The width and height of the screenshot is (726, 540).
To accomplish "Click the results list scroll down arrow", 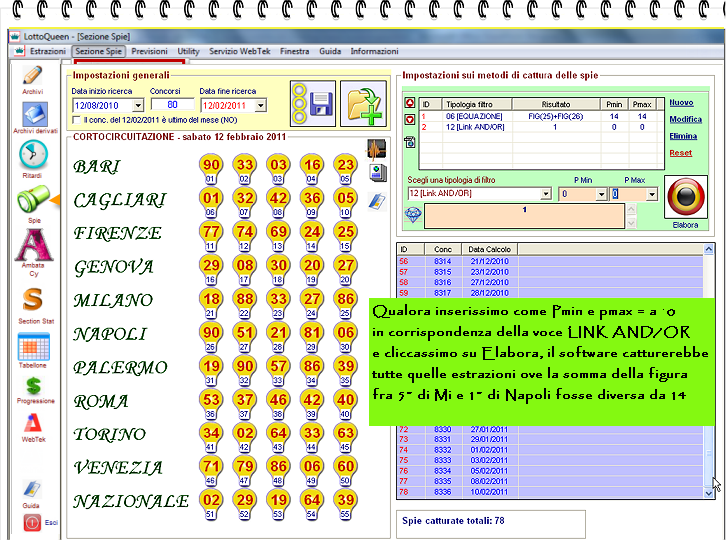I will [708, 493].
